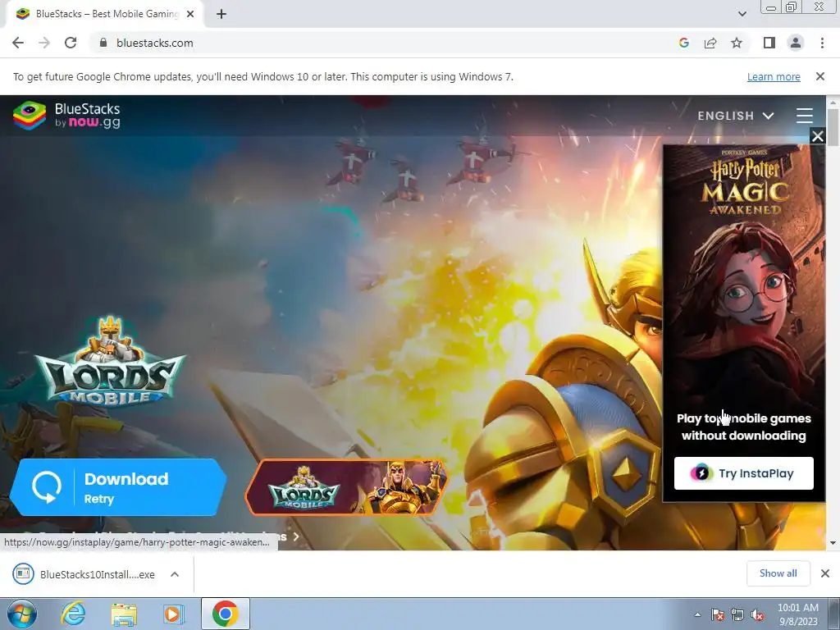Screen dimensions: 840x630
Task: Launch Internet Explorer from taskbar
Action: [73, 614]
